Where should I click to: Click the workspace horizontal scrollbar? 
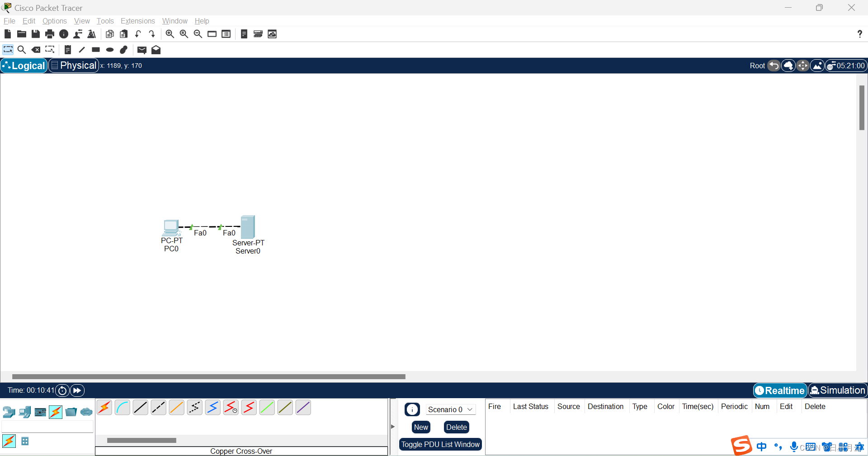209,376
